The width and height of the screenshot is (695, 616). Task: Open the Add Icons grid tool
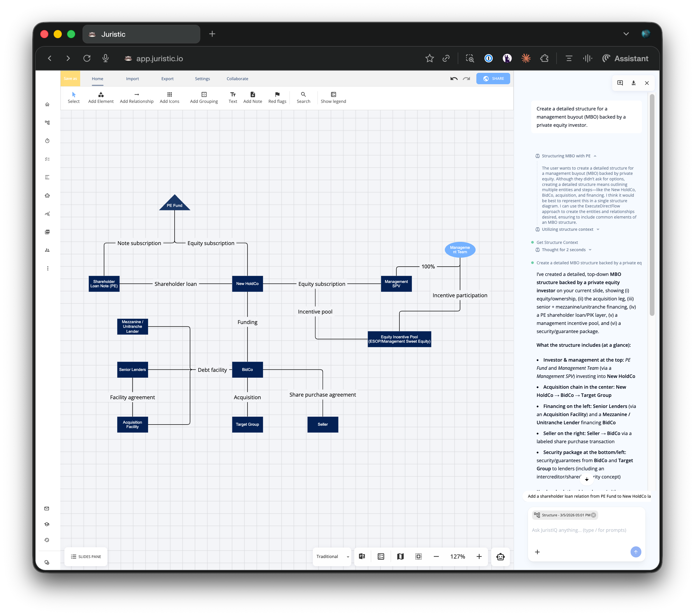169,94
